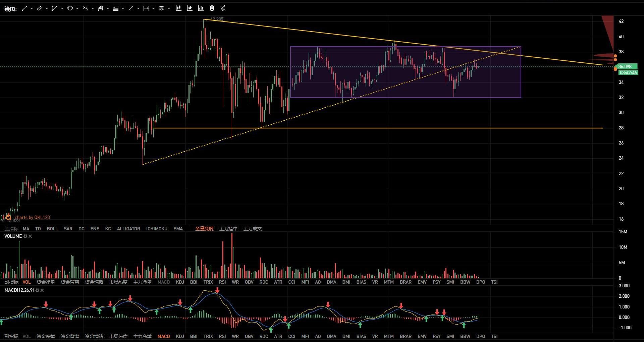Close the MACD indicator panel
The width and height of the screenshot is (644, 342).
[x=42, y=290]
